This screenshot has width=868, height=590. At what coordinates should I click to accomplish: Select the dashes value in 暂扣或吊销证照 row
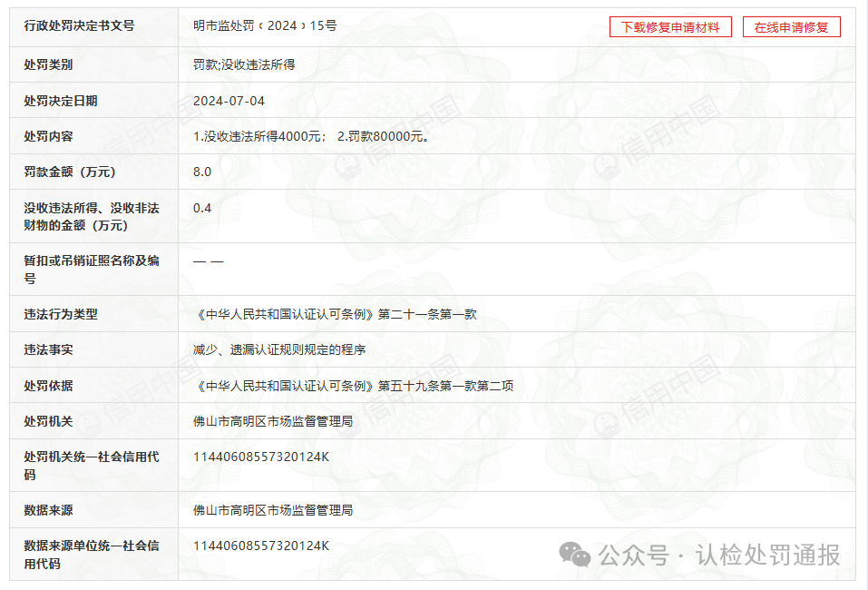click(208, 261)
